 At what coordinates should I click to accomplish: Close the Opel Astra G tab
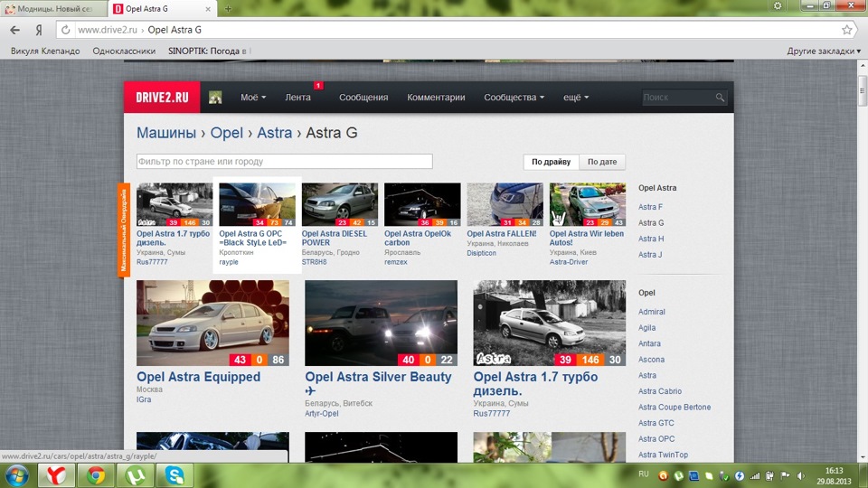pyautogui.click(x=208, y=9)
